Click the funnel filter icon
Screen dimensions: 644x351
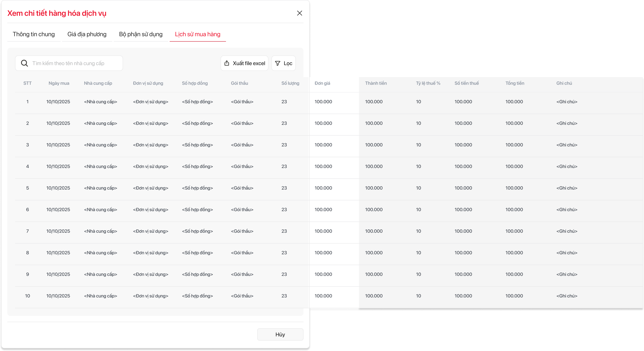click(277, 63)
